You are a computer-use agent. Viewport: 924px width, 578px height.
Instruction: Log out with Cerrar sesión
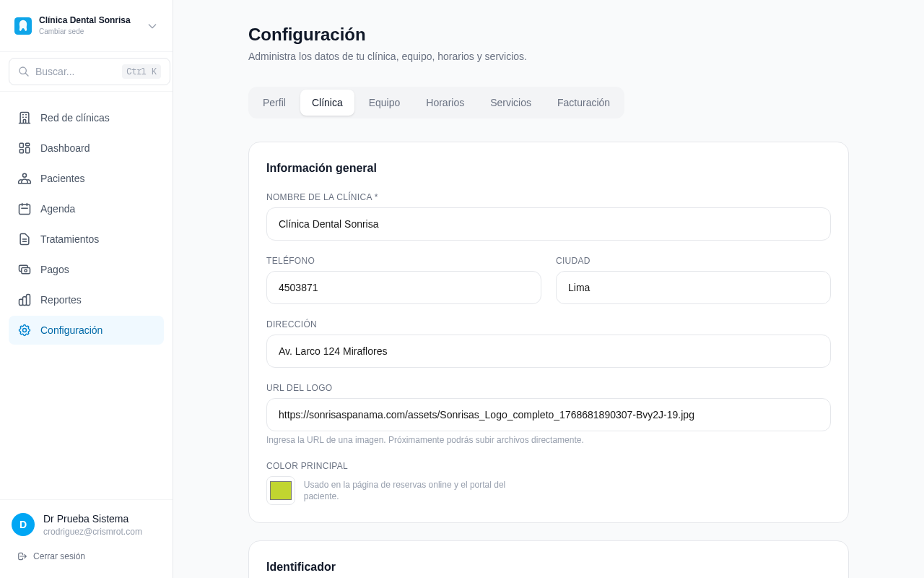[x=51, y=556]
